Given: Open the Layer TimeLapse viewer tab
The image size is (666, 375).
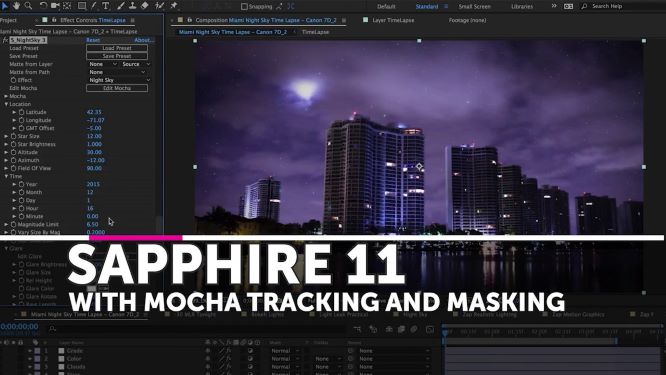Looking at the screenshot, I should 393,20.
